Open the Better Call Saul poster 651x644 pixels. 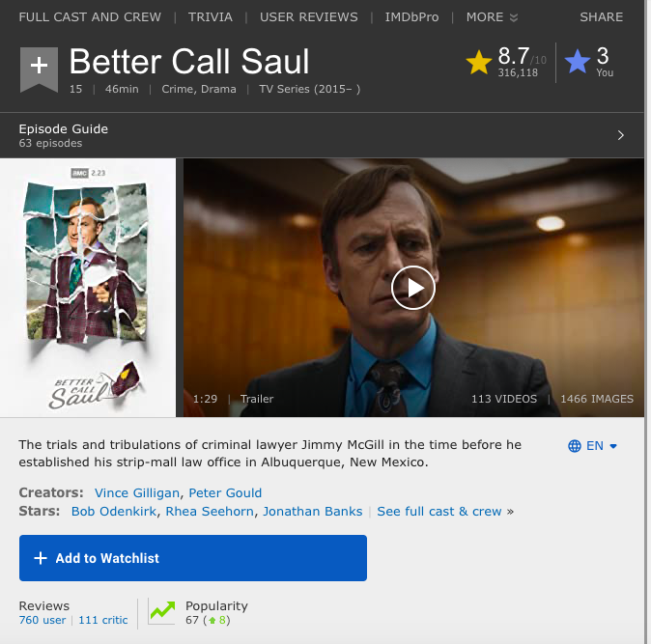[x=88, y=288]
